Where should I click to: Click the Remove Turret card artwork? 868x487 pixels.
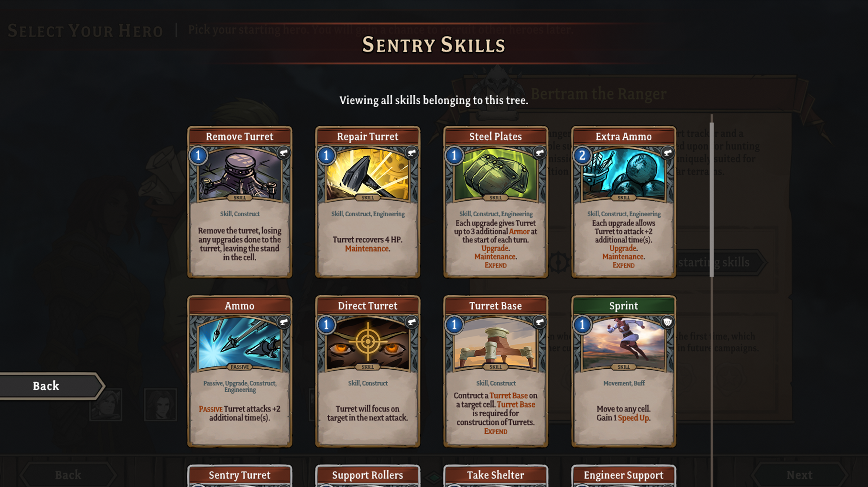[x=239, y=174]
